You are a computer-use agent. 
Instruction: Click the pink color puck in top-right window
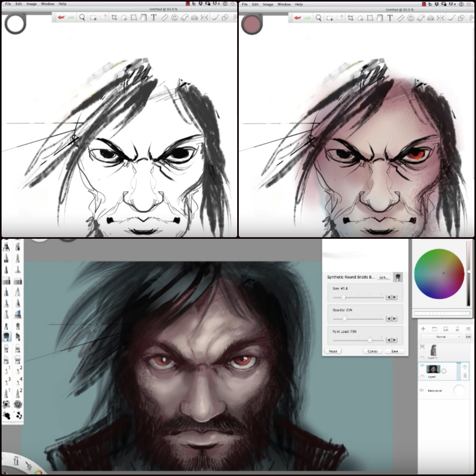(x=251, y=24)
